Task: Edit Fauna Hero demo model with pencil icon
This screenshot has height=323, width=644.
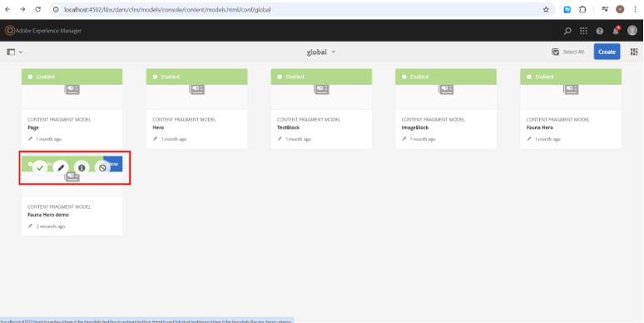Action: [61, 167]
